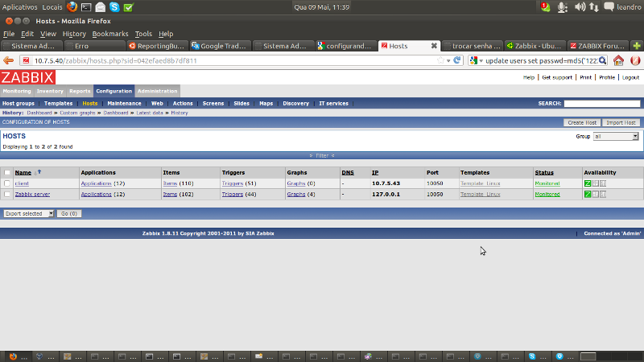Screen dimensions: 644x362
Task: Click the sort arrow next to Name
Action: (39, 172)
